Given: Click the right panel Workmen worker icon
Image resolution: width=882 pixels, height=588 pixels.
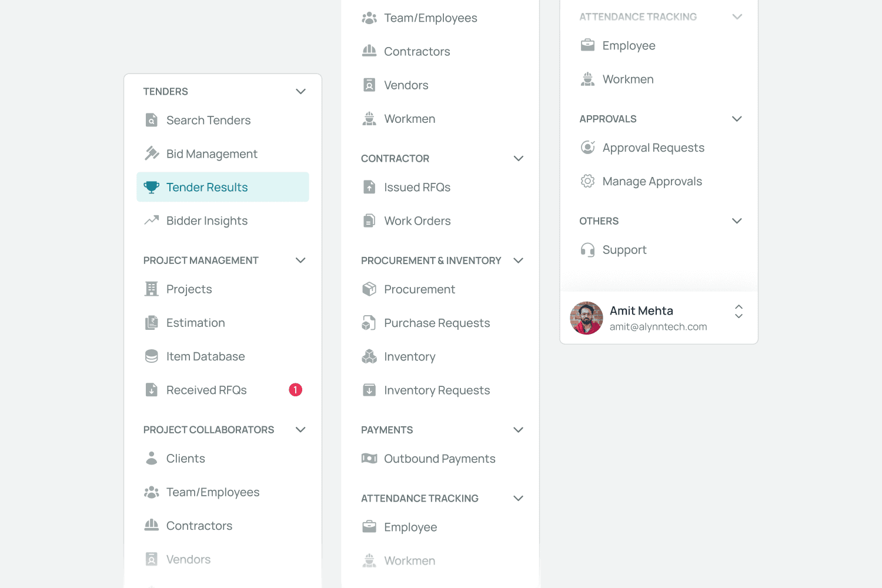Looking at the screenshot, I should (x=588, y=79).
